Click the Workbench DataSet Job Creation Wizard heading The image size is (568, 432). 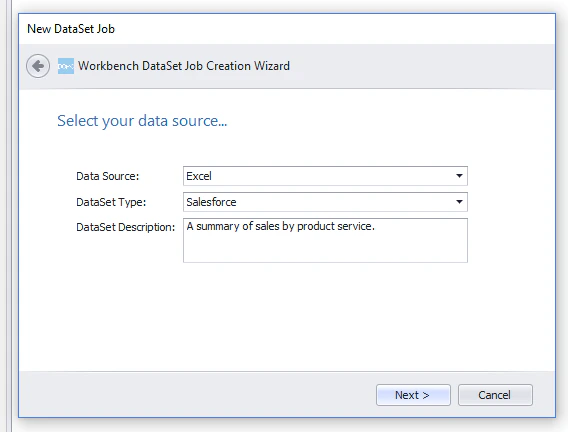click(184, 66)
